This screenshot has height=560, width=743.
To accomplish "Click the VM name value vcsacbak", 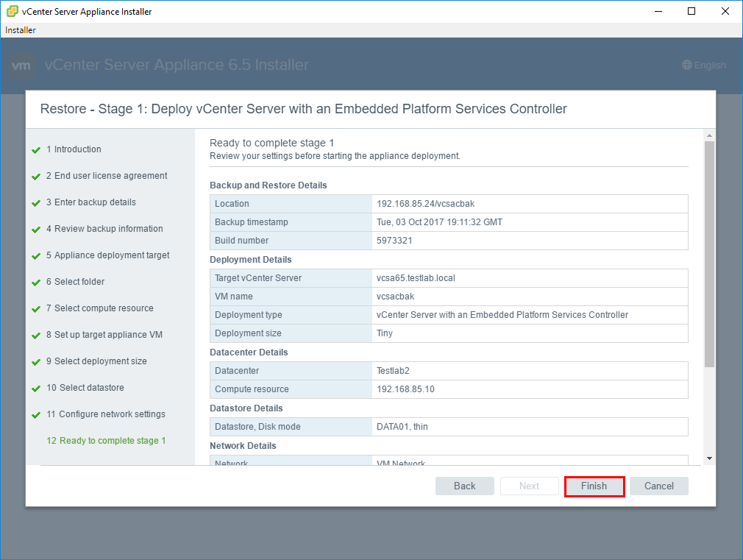I will pyautogui.click(x=395, y=297).
